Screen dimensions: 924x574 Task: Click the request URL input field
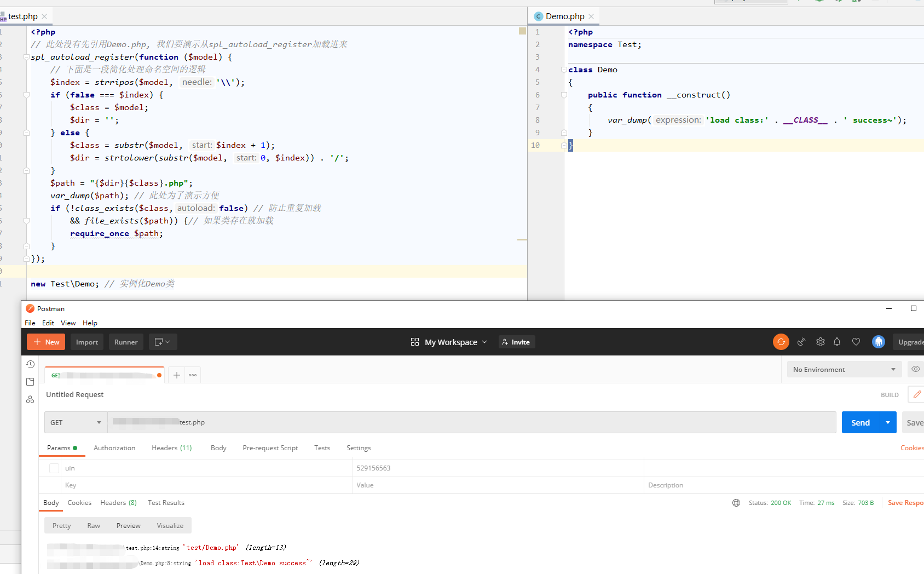[x=471, y=422]
